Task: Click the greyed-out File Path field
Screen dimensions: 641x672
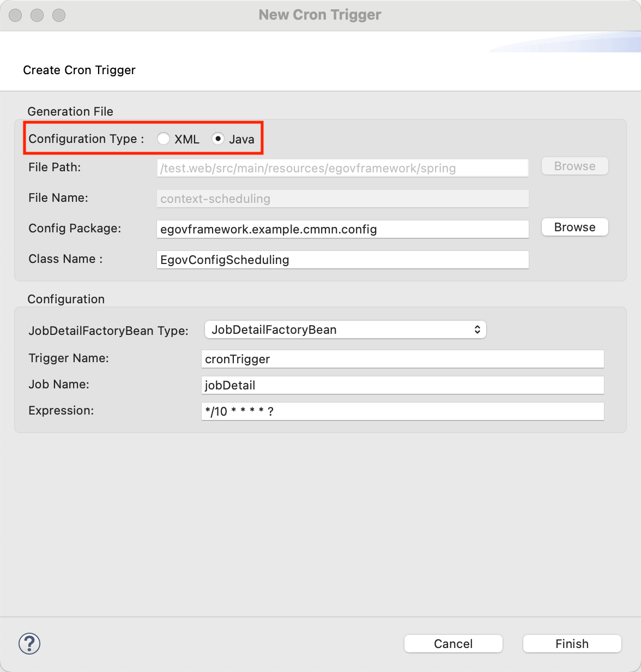Action: click(342, 168)
